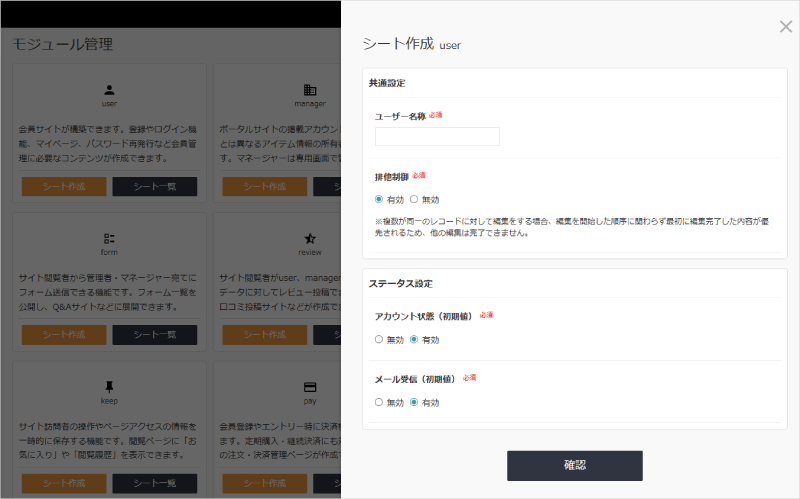Viewport: 800px width, 499px height.
Task: Click シート作成 on the form card
Action: click(x=64, y=335)
